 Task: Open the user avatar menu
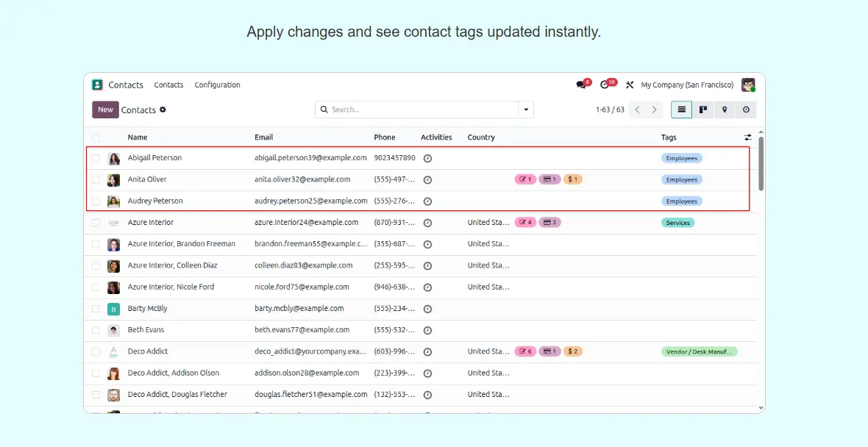click(x=748, y=85)
